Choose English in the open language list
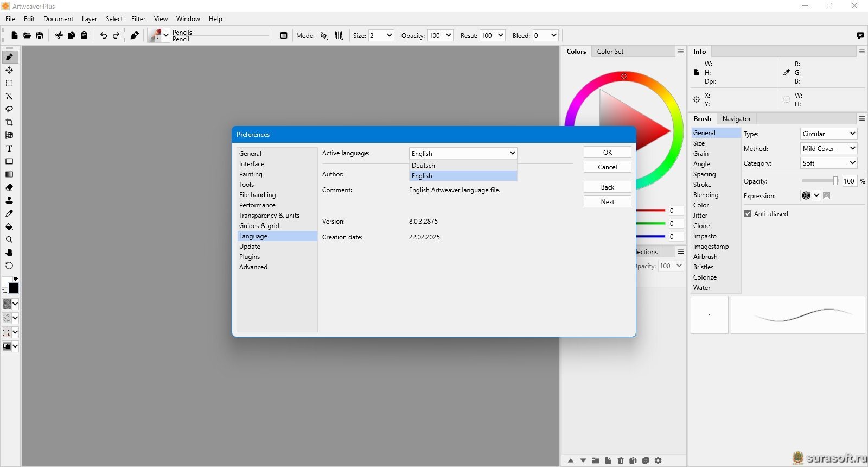This screenshot has height=467, width=868. [x=463, y=176]
